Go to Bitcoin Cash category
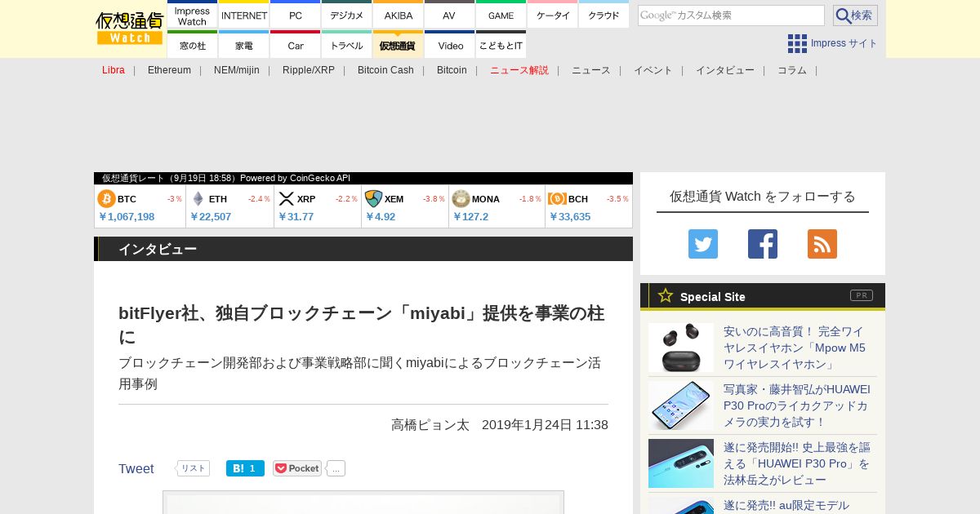This screenshot has width=980, height=514. tap(385, 70)
